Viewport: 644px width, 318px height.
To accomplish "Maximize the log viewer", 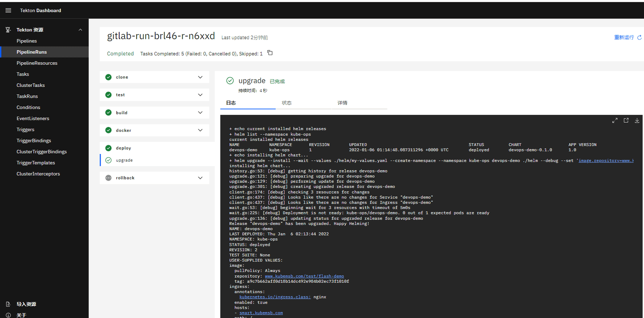I will [x=615, y=121].
